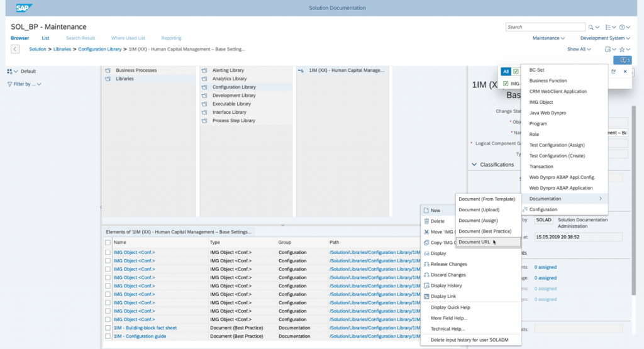Select the All filter button in message popup
This screenshot has width=644, height=349.
[x=506, y=72]
